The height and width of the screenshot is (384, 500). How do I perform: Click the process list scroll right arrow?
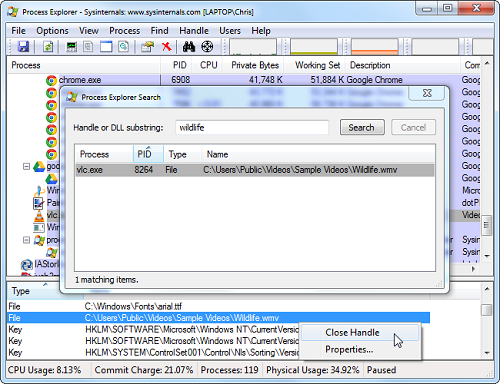(x=474, y=269)
